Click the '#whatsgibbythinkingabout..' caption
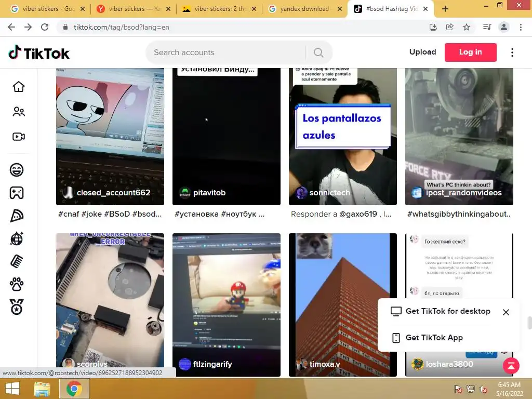 459,214
